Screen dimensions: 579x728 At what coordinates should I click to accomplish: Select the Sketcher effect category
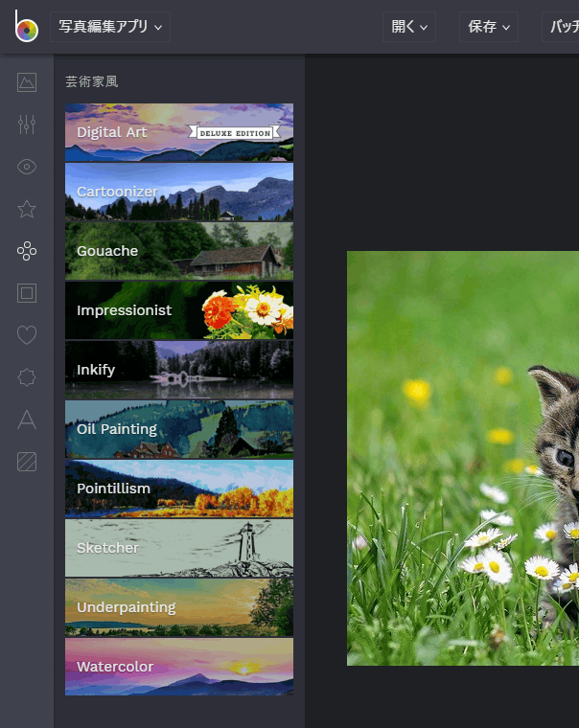click(179, 548)
